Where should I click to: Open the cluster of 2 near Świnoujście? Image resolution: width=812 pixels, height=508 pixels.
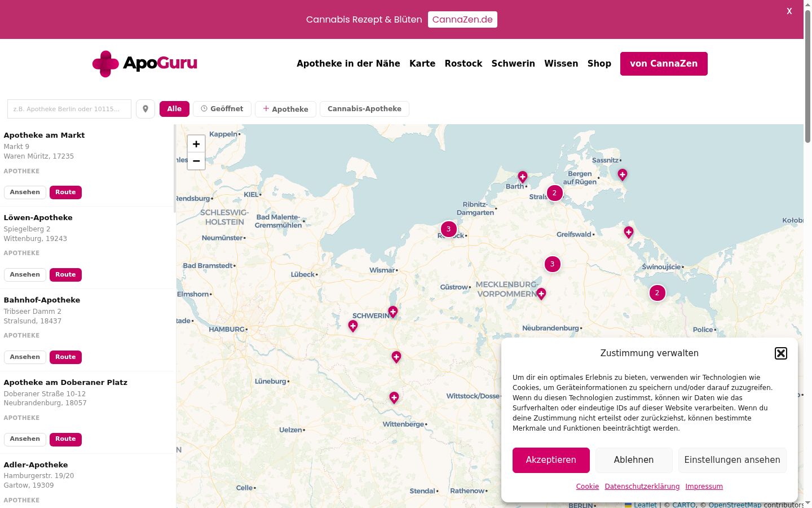(657, 293)
